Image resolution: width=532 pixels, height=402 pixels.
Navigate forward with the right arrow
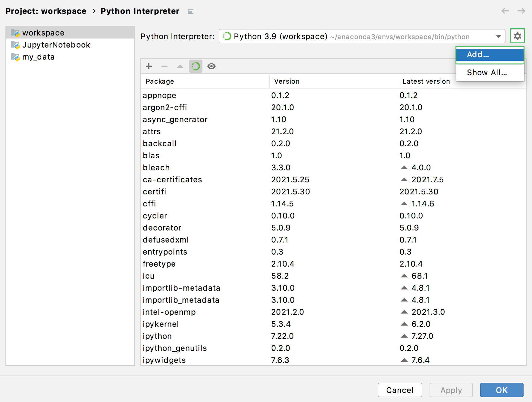(521, 11)
